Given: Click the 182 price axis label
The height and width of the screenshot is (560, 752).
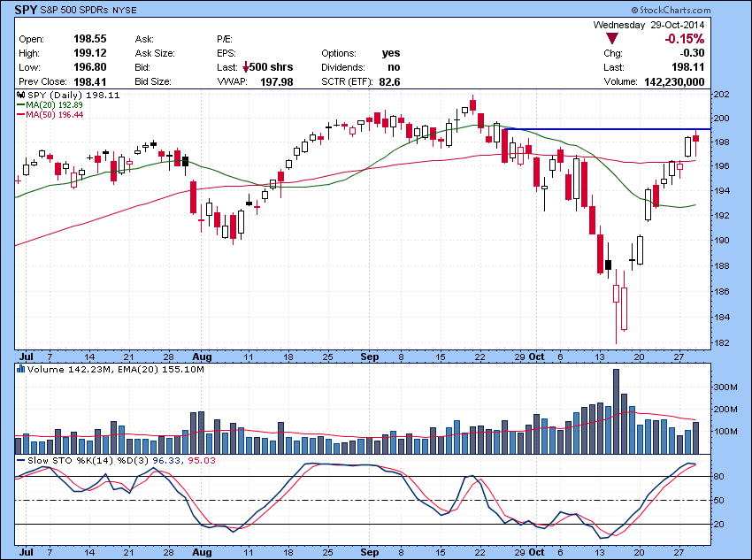Looking at the screenshot, I should click(x=722, y=342).
